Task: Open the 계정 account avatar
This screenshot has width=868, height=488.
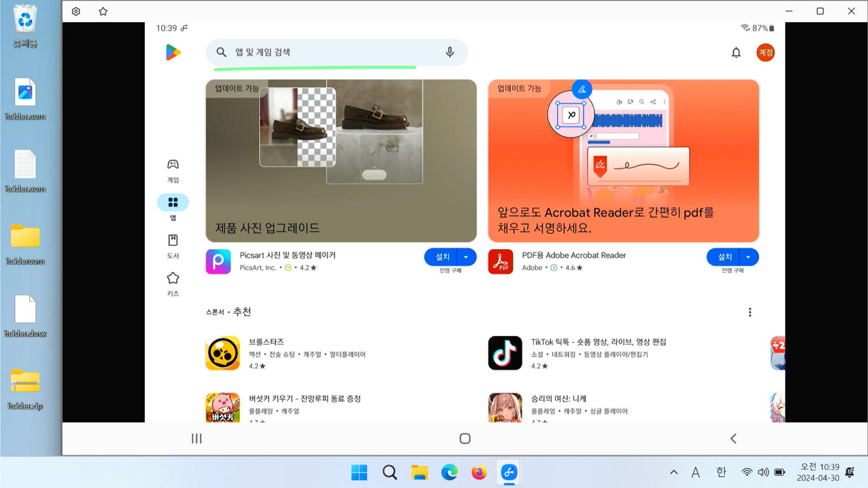Action: tap(766, 53)
